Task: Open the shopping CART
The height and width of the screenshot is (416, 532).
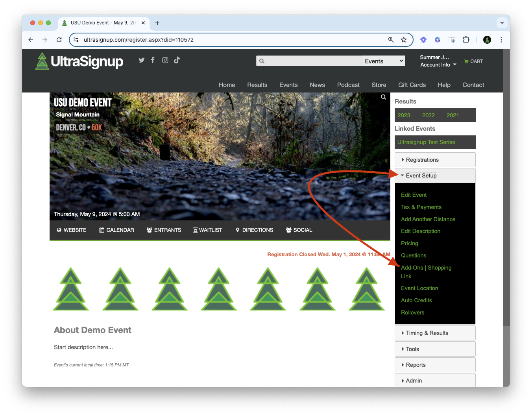Action: click(x=473, y=61)
